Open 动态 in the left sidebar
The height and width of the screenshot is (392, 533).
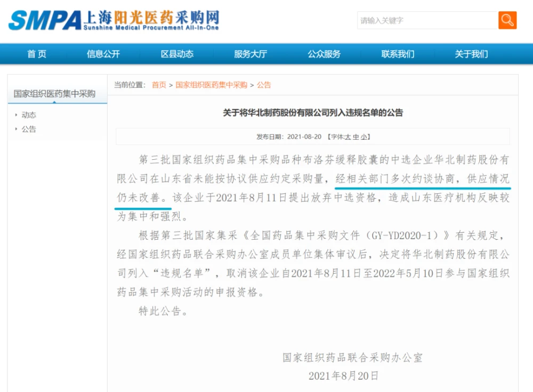click(x=29, y=115)
